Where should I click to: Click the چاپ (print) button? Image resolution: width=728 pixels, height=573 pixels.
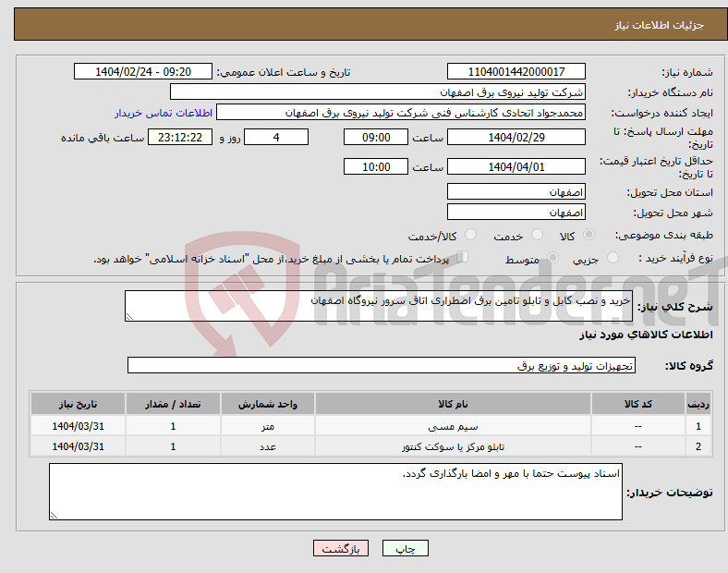click(405, 548)
